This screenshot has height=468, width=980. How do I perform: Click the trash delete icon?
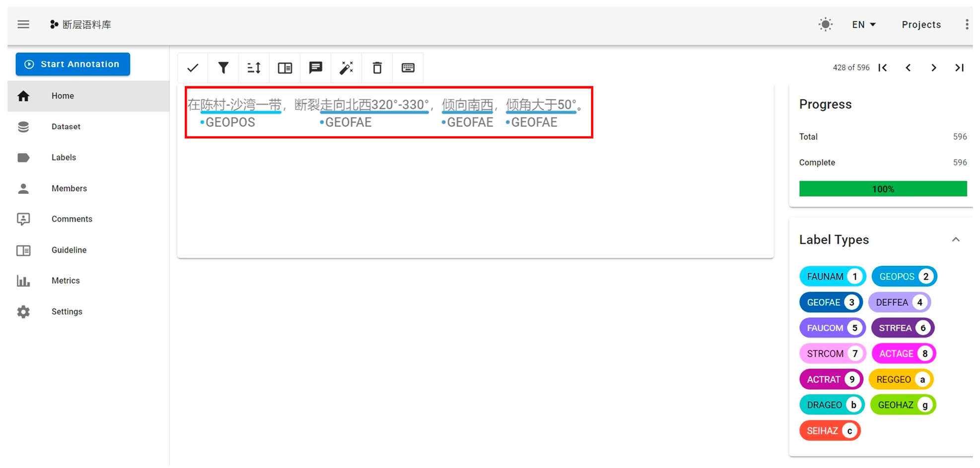pos(377,68)
